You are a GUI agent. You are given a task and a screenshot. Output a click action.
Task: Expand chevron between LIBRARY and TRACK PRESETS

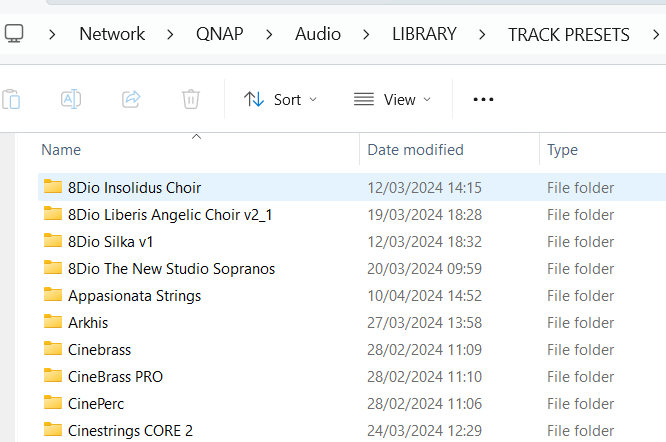point(482,34)
